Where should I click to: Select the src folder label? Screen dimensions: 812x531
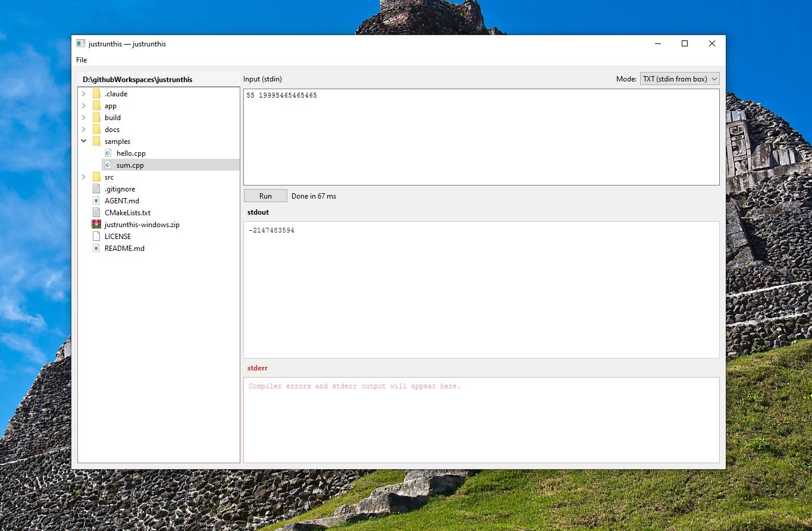(109, 177)
